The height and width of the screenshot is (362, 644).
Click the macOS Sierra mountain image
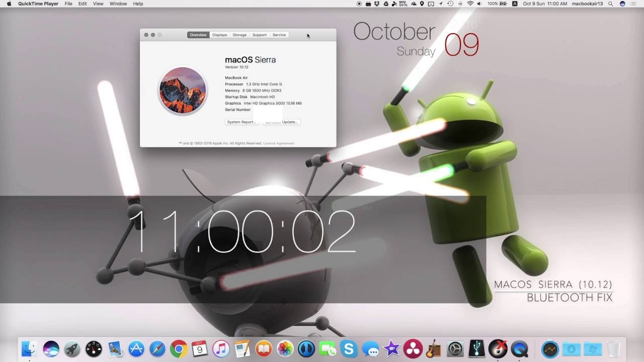click(183, 91)
